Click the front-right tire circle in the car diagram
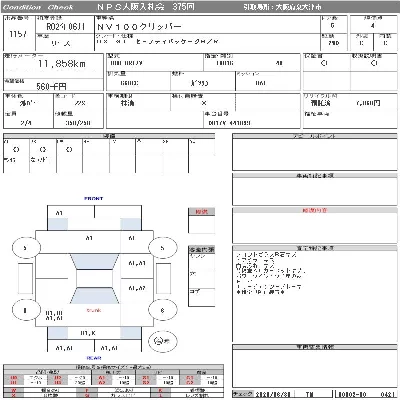This screenshot has height=400, width=400. pos(162,248)
